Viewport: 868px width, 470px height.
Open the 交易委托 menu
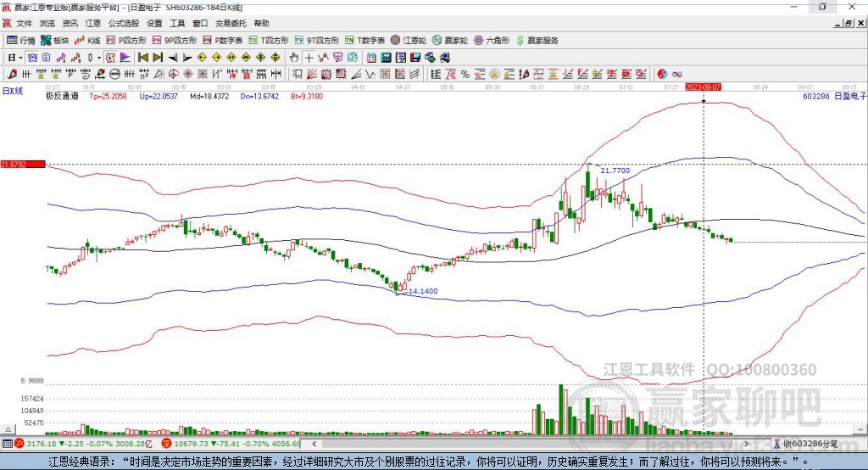(x=231, y=23)
